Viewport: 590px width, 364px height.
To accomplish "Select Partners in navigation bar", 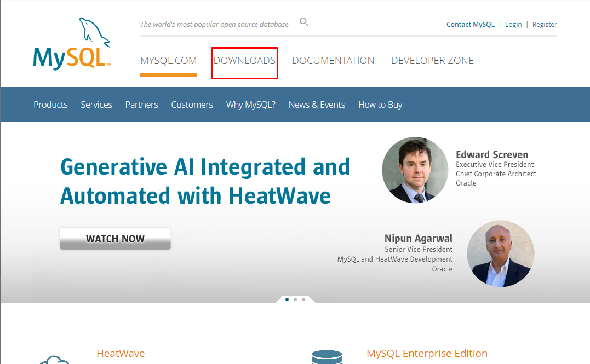I will coord(141,105).
